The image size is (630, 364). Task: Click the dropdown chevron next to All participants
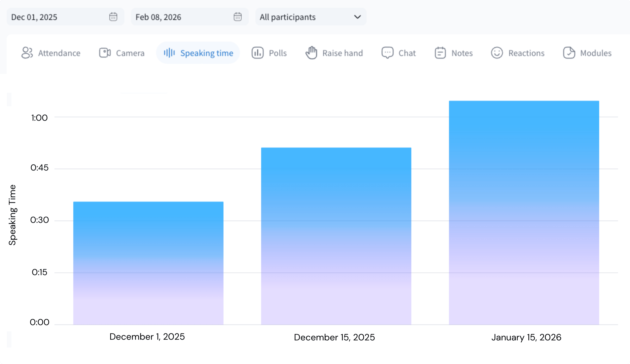[x=357, y=17]
